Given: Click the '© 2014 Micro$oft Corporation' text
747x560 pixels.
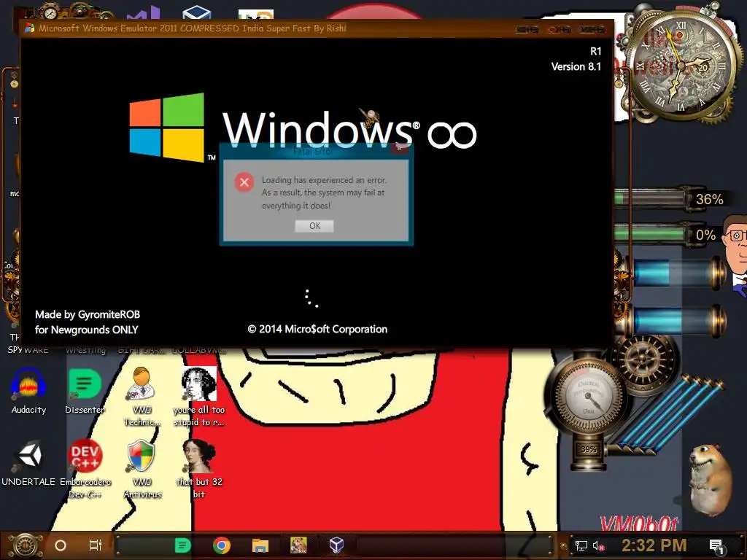Looking at the screenshot, I should coord(317,329).
